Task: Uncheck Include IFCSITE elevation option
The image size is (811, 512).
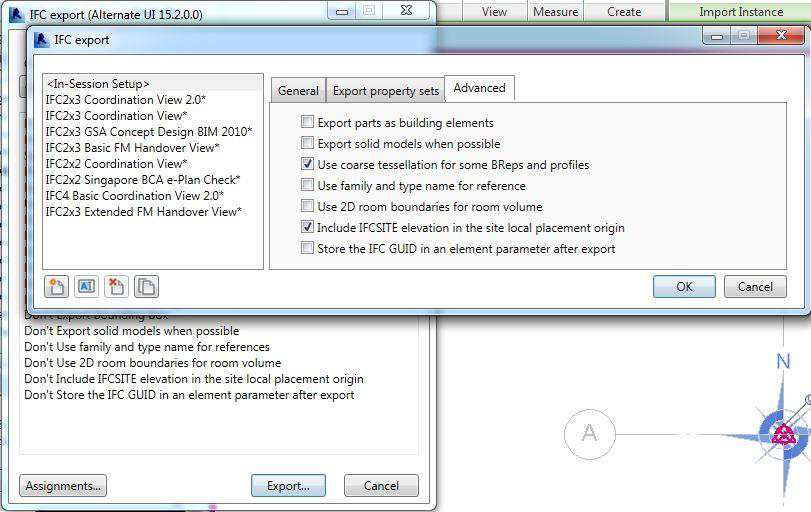Action: point(307,227)
